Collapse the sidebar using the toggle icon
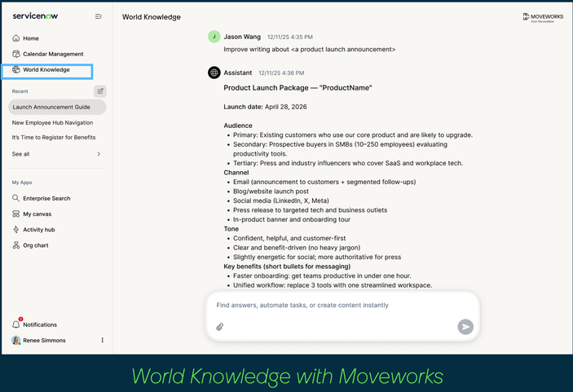The width and height of the screenshot is (573, 392). point(99,16)
